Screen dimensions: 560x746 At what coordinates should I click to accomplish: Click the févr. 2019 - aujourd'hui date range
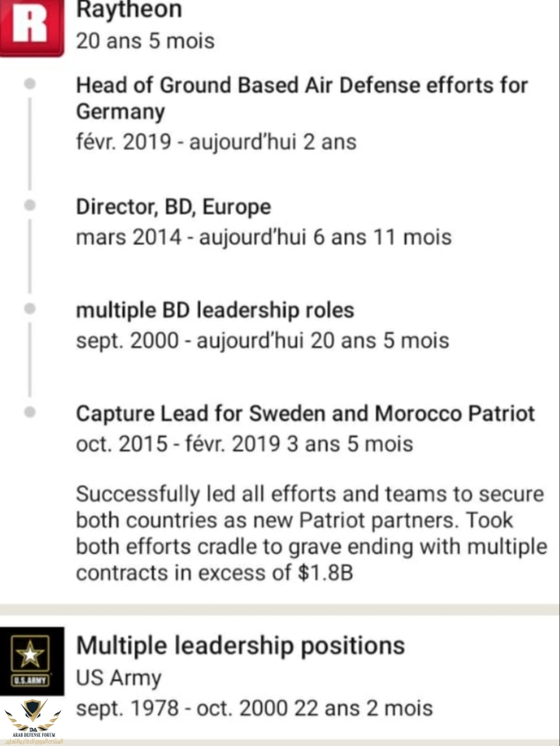[216, 143]
